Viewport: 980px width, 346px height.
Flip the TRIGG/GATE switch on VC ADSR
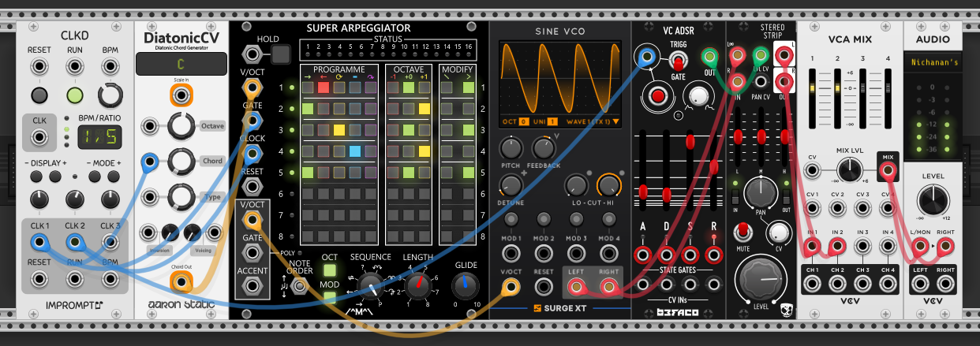click(x=678, y=61)
